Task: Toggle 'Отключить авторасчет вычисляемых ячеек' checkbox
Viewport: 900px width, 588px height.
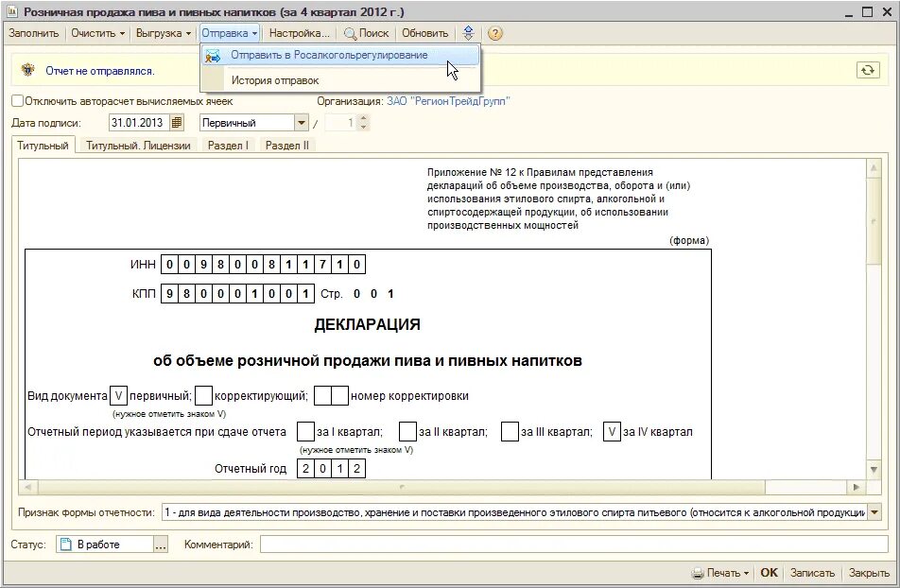Action: pos(17,101)
